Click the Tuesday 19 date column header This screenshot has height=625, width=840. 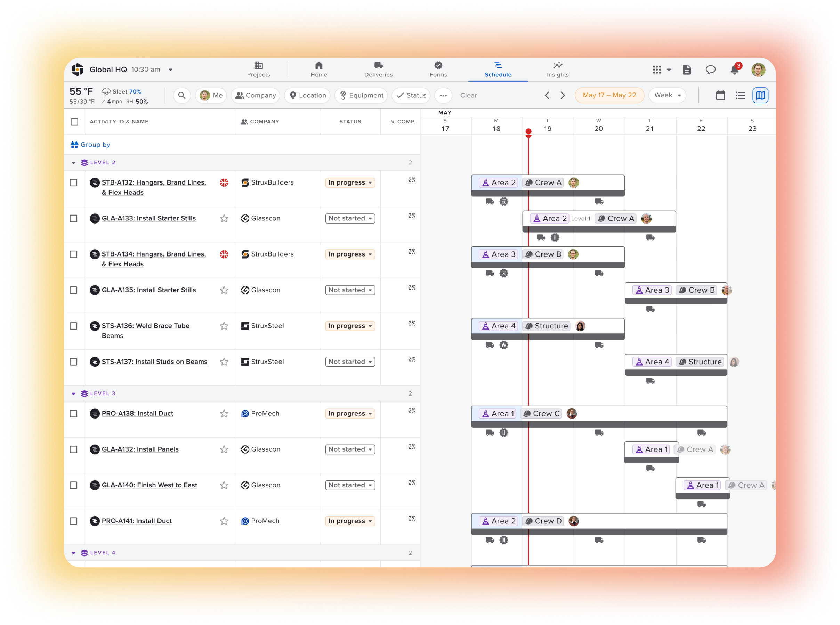tap(548, 125)
